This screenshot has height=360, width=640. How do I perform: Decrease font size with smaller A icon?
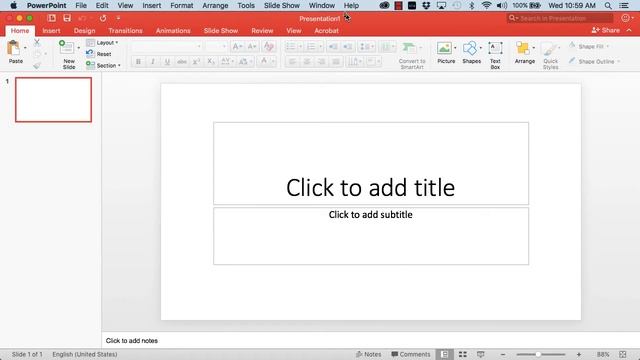pos(252,47)
